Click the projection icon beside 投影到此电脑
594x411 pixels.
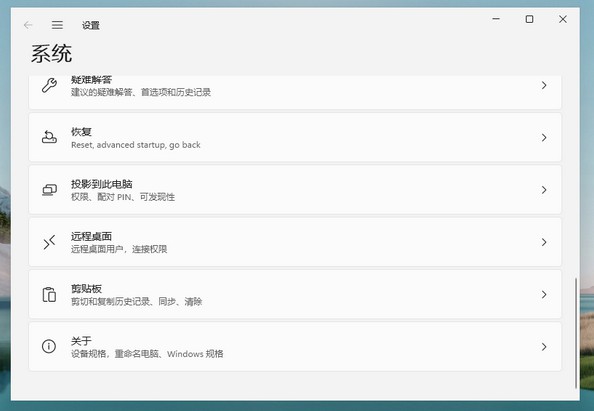[49, 189]
